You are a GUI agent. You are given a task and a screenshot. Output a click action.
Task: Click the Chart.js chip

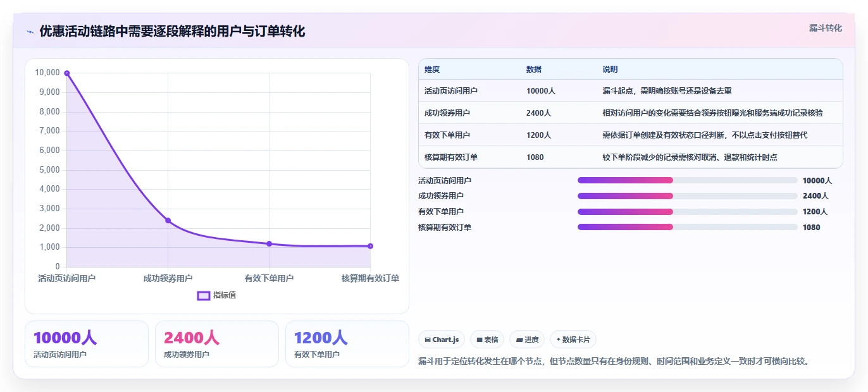[442, 340]
